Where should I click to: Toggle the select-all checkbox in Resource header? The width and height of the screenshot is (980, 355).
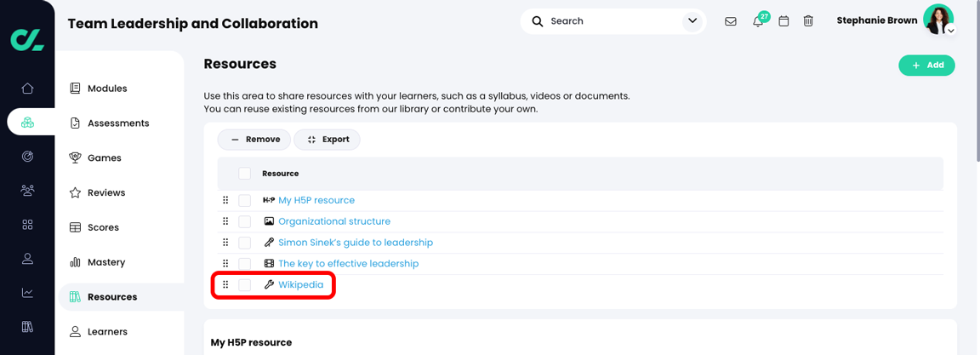tap(244, 173)
